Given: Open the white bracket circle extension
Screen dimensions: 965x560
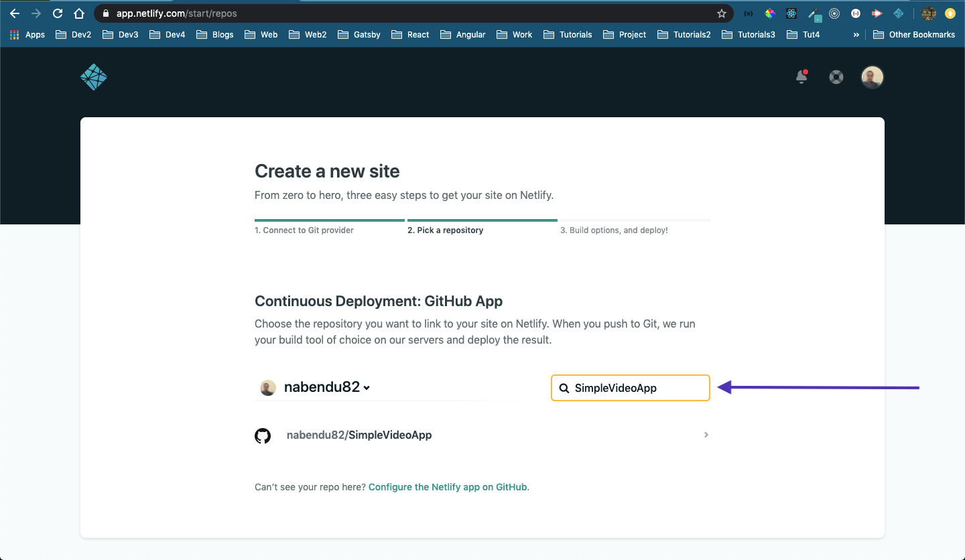Looking at the screenshot, I should [x=856, y=13].
